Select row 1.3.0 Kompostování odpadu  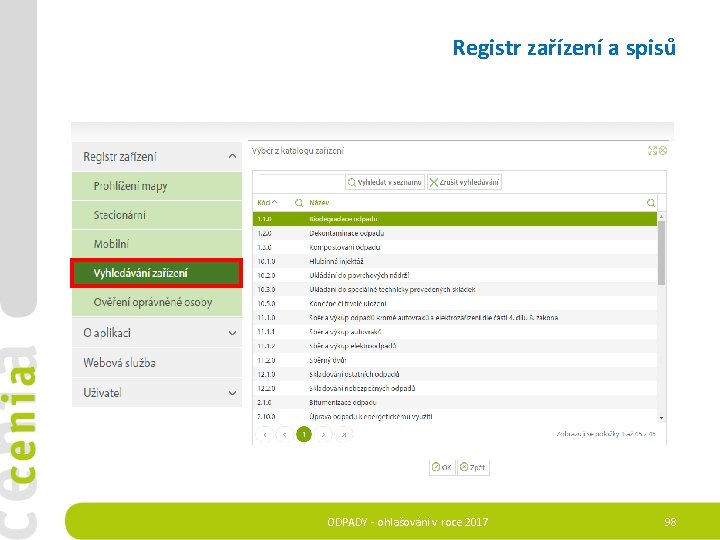pyautogui.click(x=455, y=247)
